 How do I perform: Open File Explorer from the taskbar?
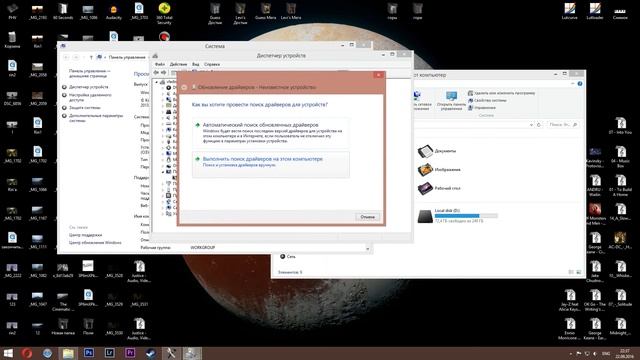click(x=68, y=353)
